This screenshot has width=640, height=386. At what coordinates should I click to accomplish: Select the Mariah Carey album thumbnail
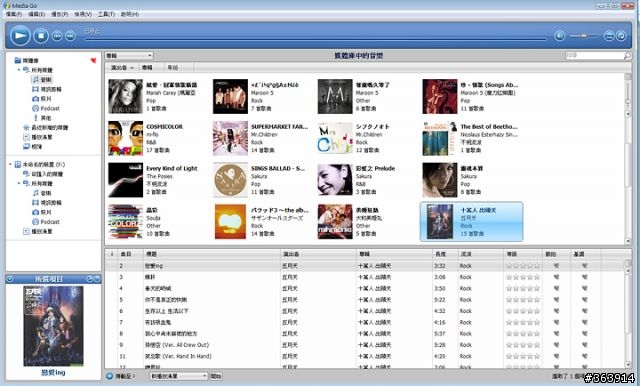coord(125,96)
